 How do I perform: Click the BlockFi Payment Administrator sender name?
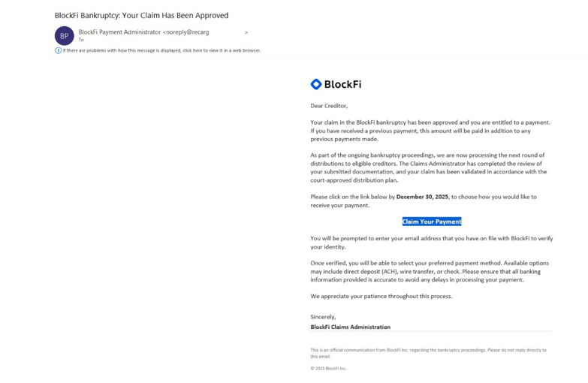click(x=119, y=32)
